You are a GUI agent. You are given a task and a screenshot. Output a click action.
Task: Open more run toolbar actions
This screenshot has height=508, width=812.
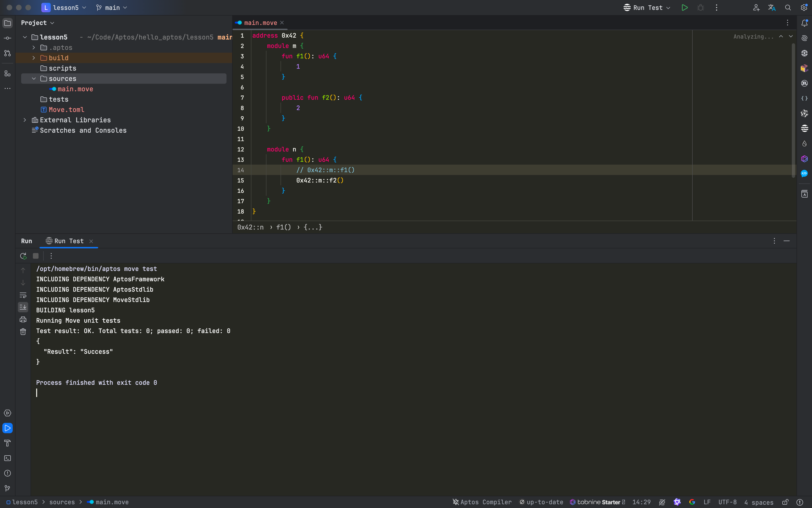[51, 256]
